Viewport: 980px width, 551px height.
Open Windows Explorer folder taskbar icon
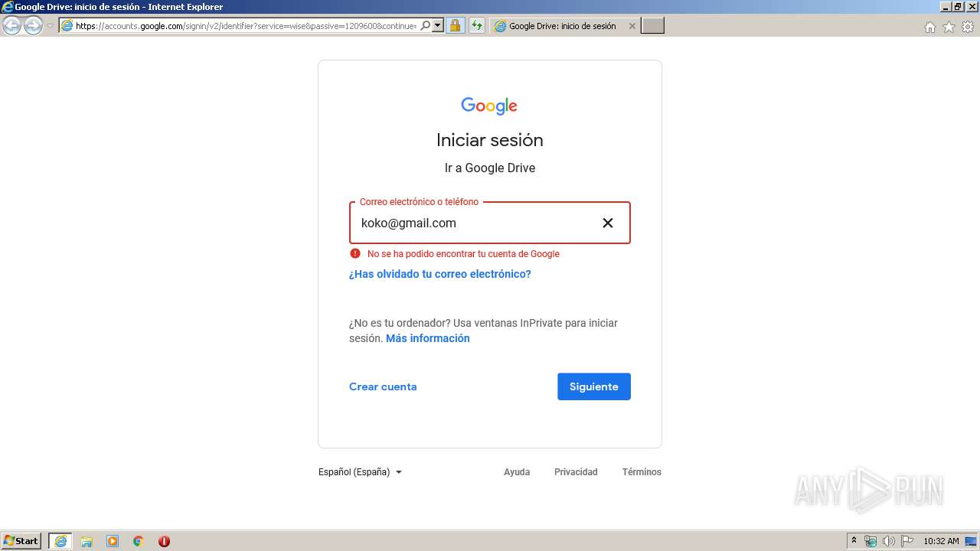click(87, 541)
